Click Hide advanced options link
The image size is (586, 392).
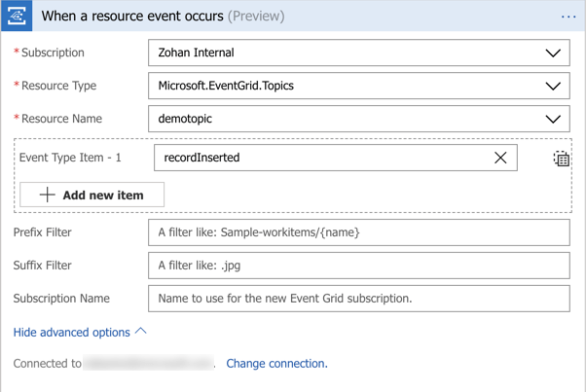point(72,333)
